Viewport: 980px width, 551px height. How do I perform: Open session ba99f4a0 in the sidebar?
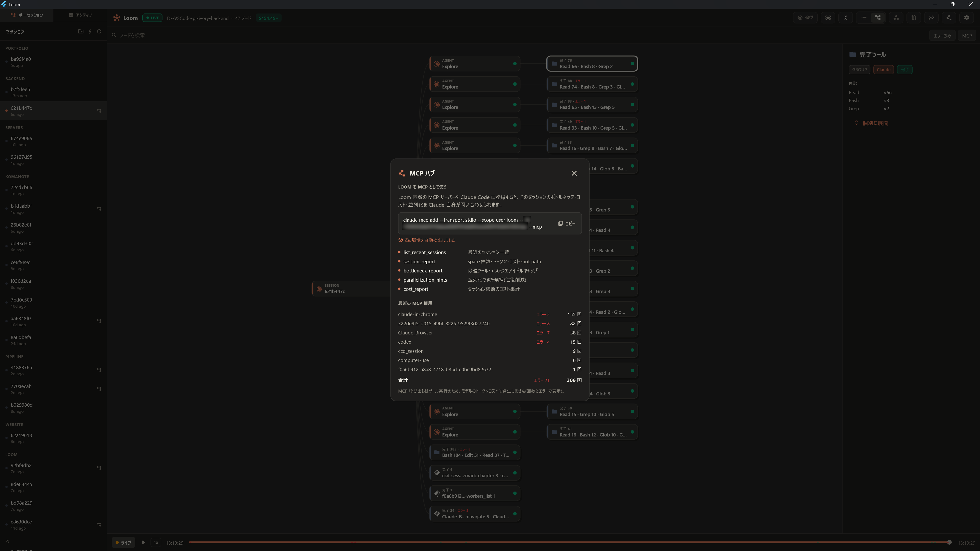(x=53, y=62)
